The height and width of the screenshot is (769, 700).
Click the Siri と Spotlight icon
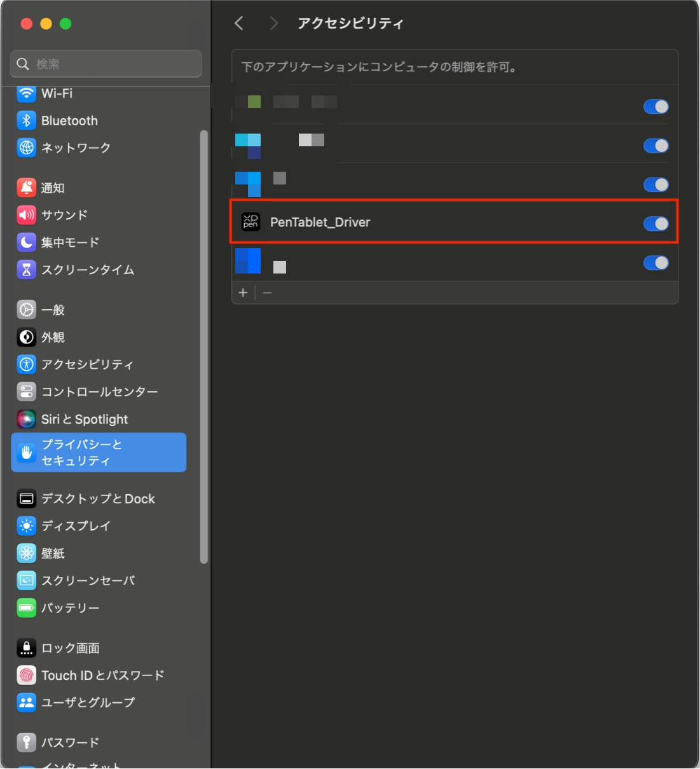[26, 419]
